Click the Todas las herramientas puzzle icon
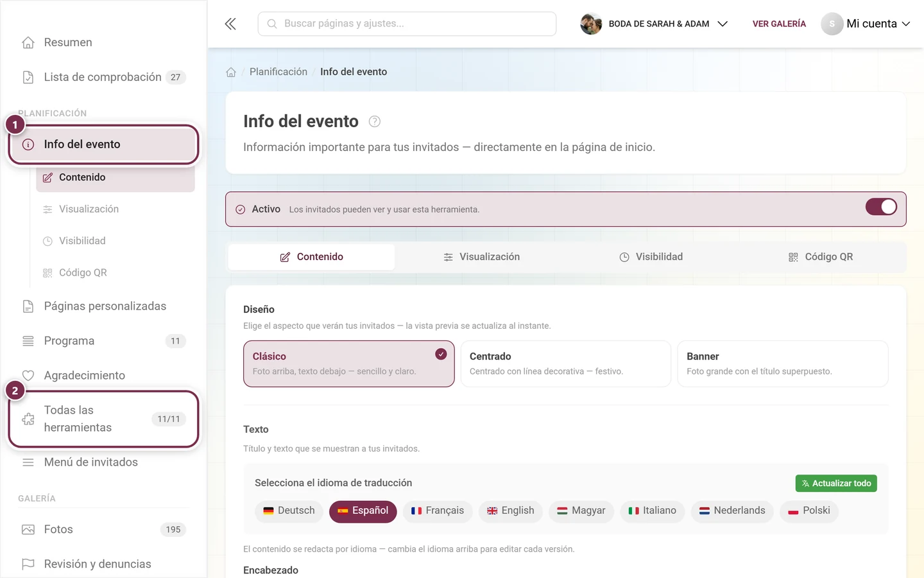The image size is (924, 578). click(x=28, y=419)
